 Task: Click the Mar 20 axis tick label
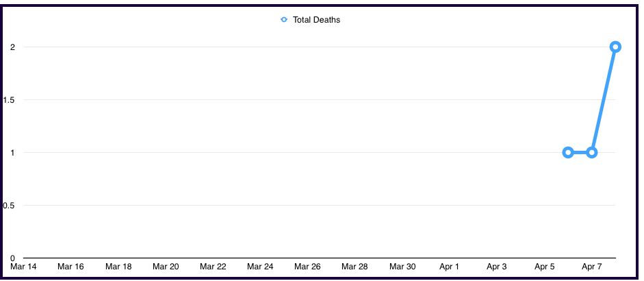coord(166,267)
